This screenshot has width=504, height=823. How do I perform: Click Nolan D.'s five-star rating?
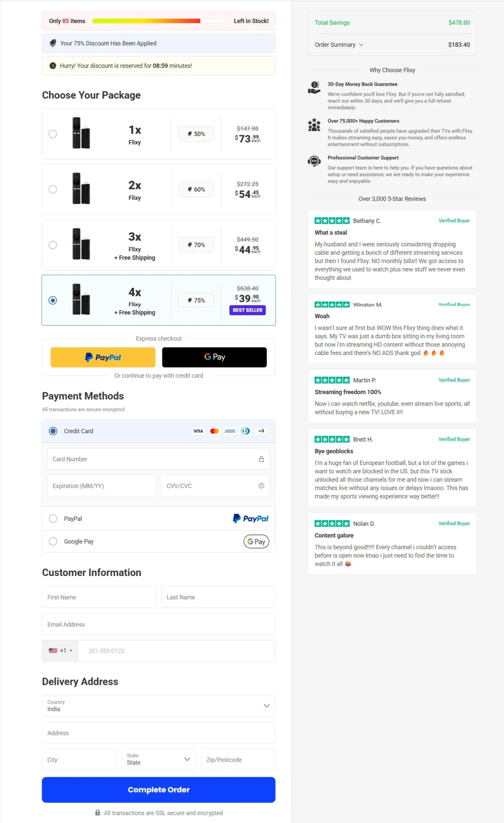332,523
